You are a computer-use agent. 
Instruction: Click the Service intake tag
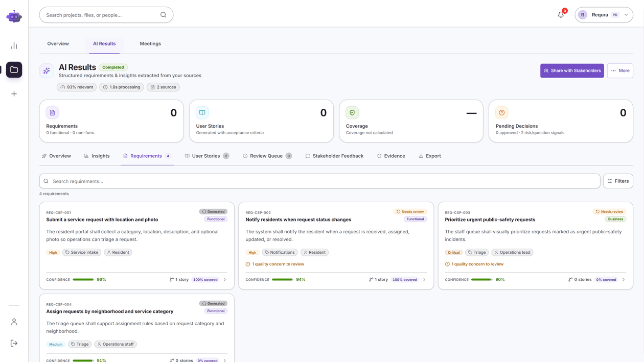(x=82, y=252)
